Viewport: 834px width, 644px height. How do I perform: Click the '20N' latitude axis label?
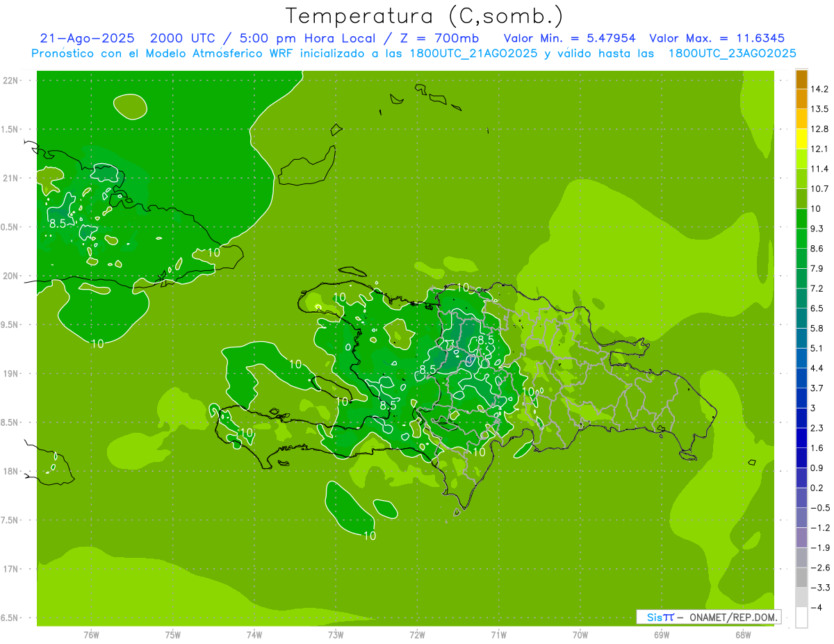[x=10, y=276]
